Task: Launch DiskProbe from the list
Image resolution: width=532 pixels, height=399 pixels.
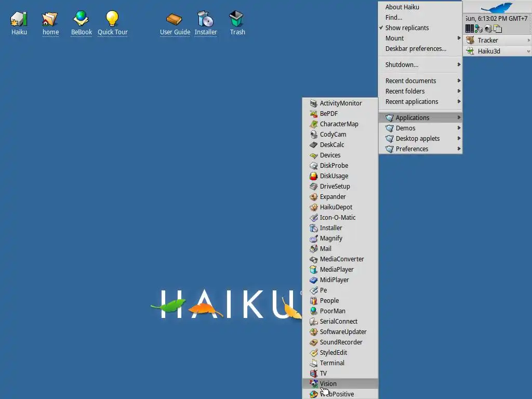Action: pos(340,166)
